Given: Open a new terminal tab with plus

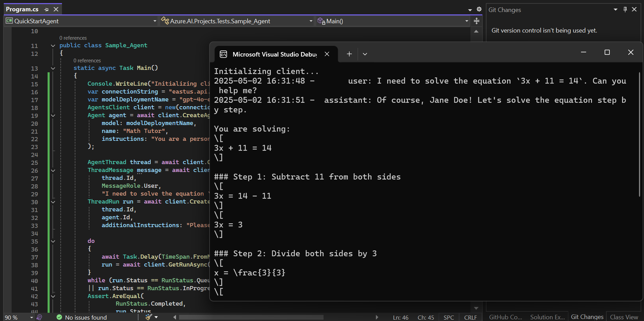Looking at the screenshot, I should [x=349, y=54].
